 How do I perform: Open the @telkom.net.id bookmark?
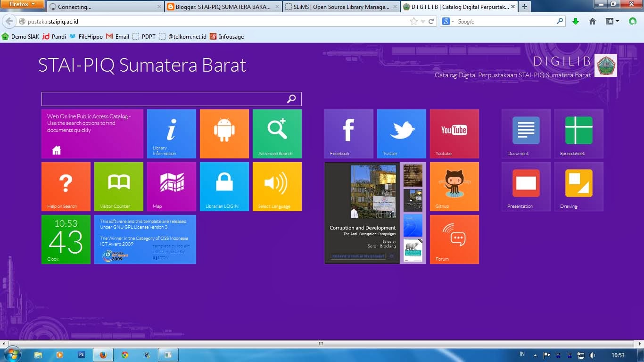pos(182,36)
